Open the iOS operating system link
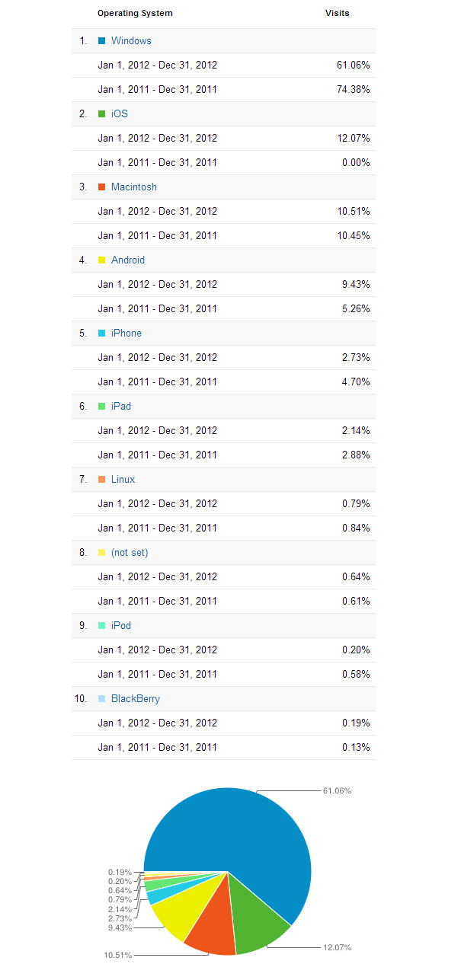The width and height of the screenshot is (461, 980). click(x=120, y=114)
